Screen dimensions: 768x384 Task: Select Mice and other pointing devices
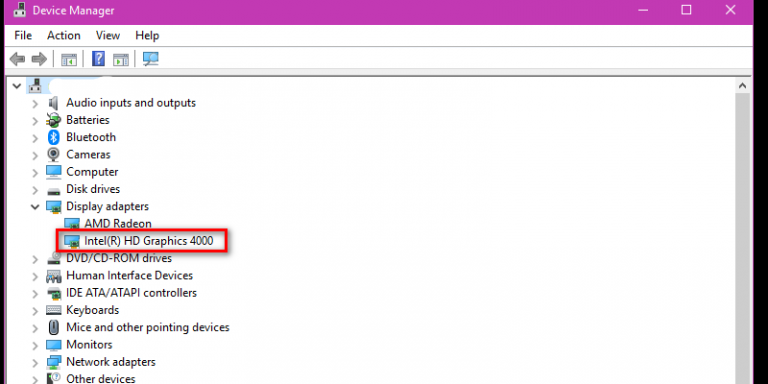[x=148, y=327]
